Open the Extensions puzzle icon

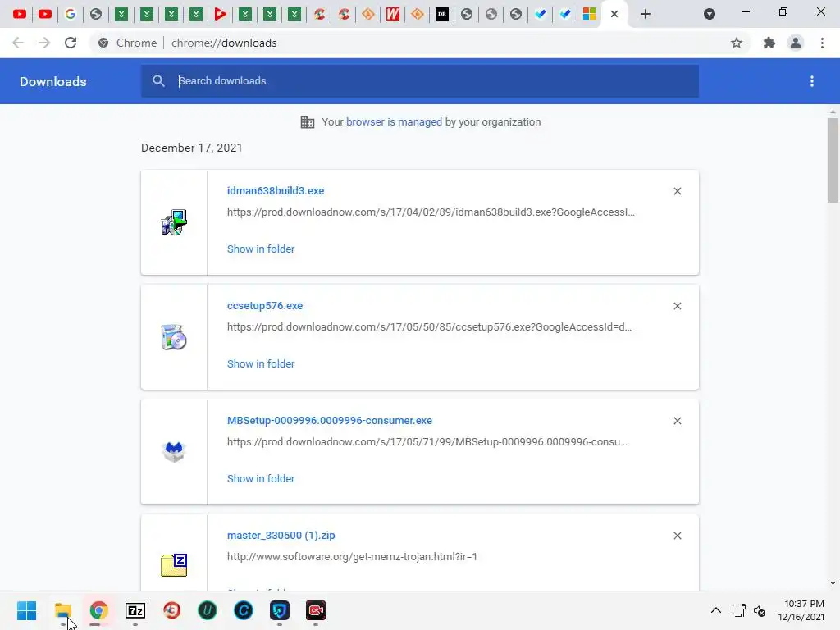[769, 43]
